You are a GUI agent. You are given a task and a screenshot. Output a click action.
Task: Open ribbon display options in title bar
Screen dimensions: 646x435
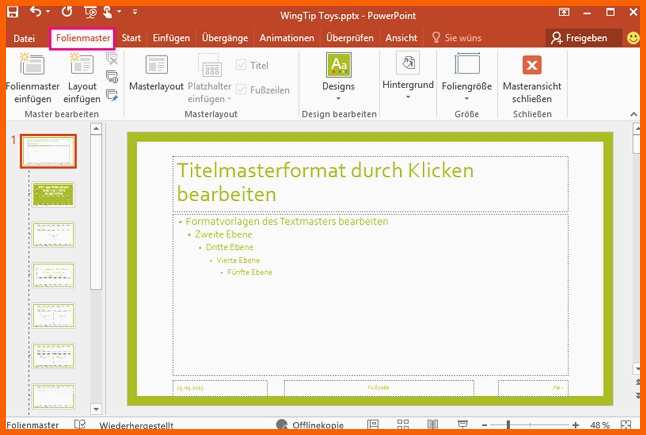coord(564,12)
